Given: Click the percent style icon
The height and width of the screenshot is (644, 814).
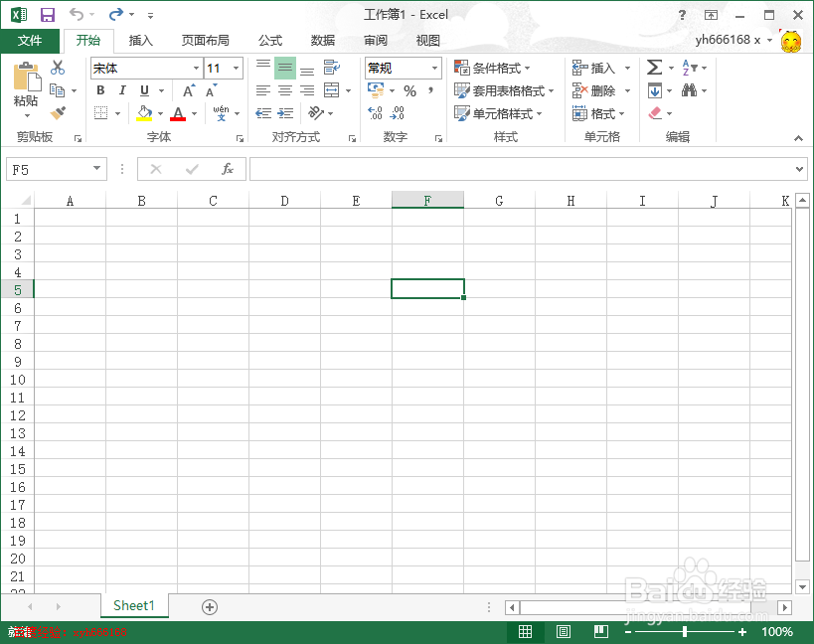Looking at the screenshot, I should 410,89.
